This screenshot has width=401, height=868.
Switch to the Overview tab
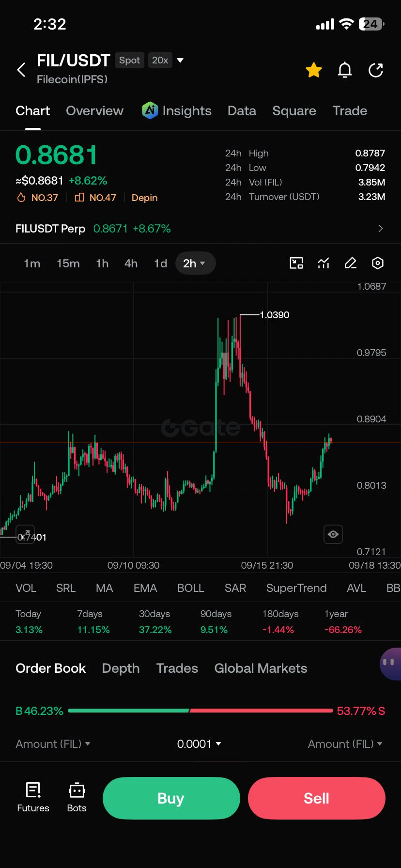(94, 111)
